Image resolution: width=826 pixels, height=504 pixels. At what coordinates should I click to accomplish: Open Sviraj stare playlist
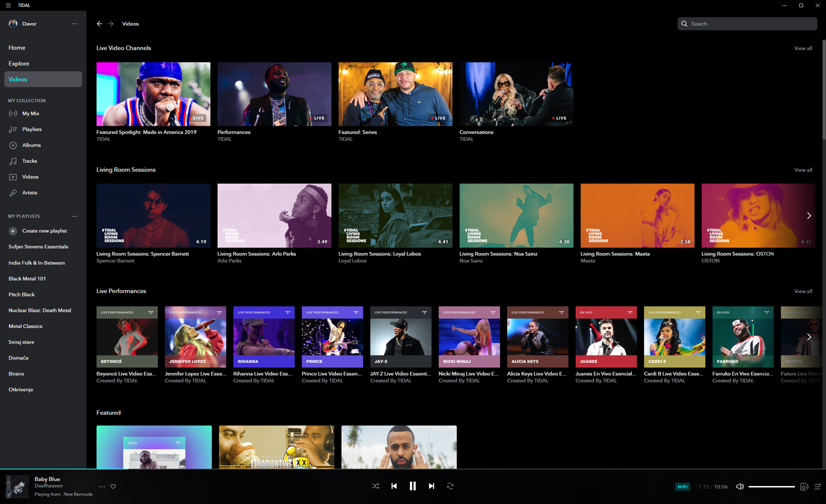point(21,342)
